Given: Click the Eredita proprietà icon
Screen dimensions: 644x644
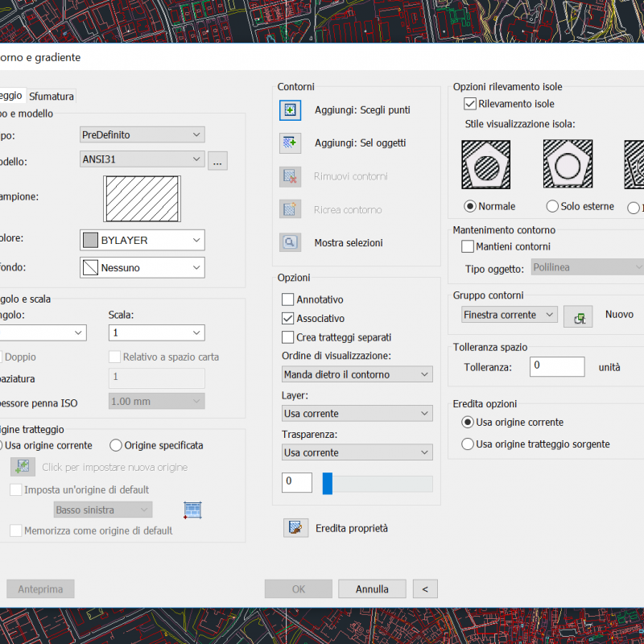Looking at the screenshot, I should [296, 528].
